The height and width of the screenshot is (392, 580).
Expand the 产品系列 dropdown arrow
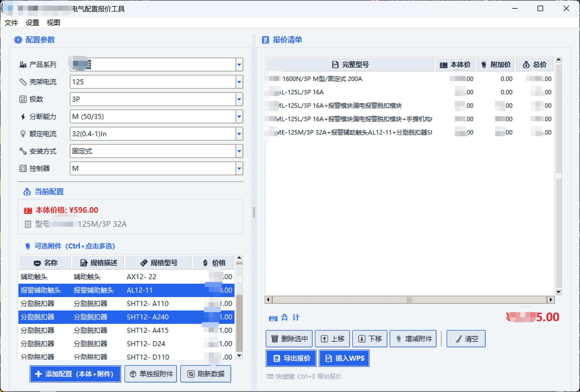239,65
